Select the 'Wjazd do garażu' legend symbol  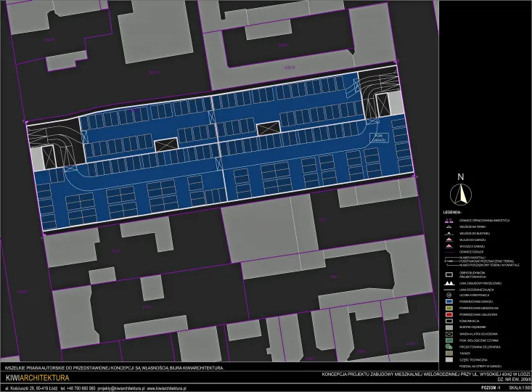point(449,239)
